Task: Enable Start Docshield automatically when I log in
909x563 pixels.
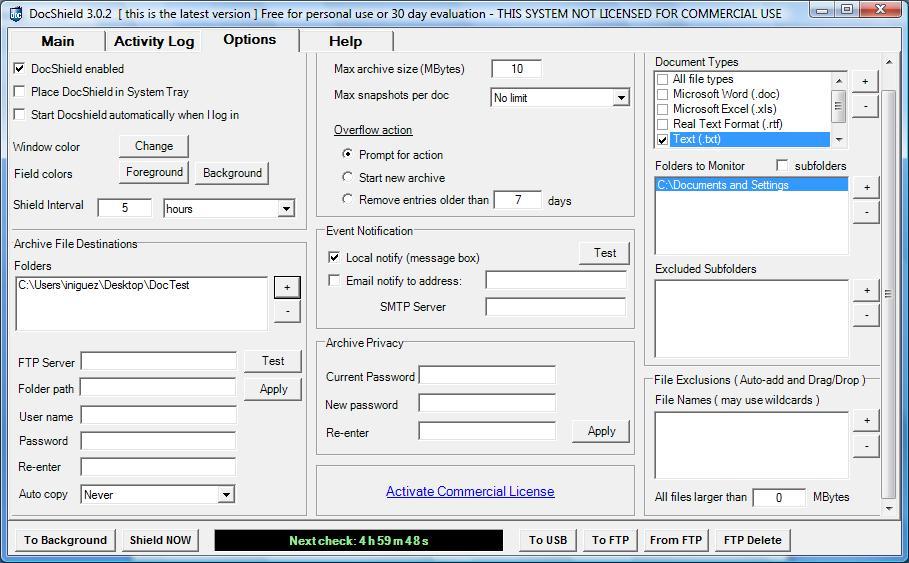Action: click(x=19, y=115)
